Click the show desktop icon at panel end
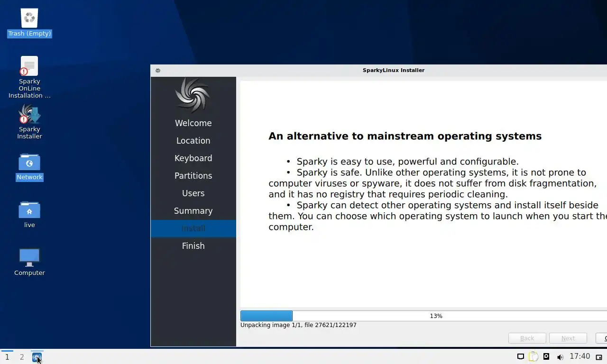607x364 pixels. click(x=599, y=357)
